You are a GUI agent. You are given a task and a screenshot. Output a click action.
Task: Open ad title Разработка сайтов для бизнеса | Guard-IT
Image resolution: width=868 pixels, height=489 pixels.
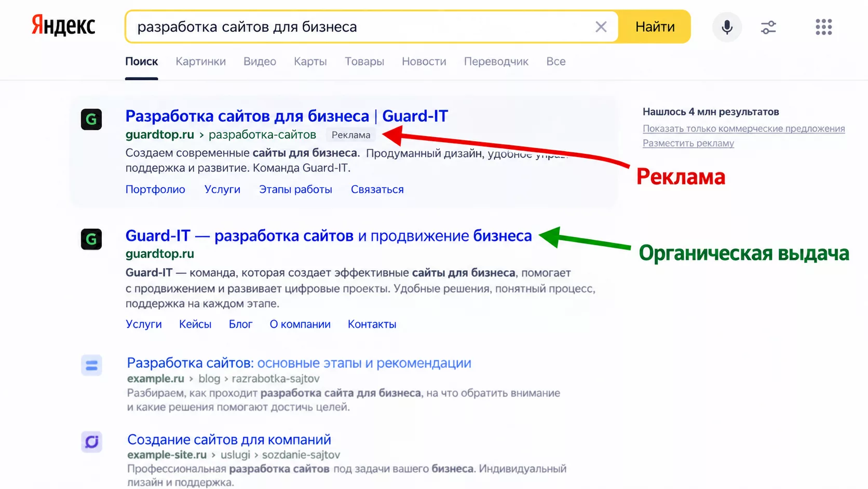coord(287,116)
